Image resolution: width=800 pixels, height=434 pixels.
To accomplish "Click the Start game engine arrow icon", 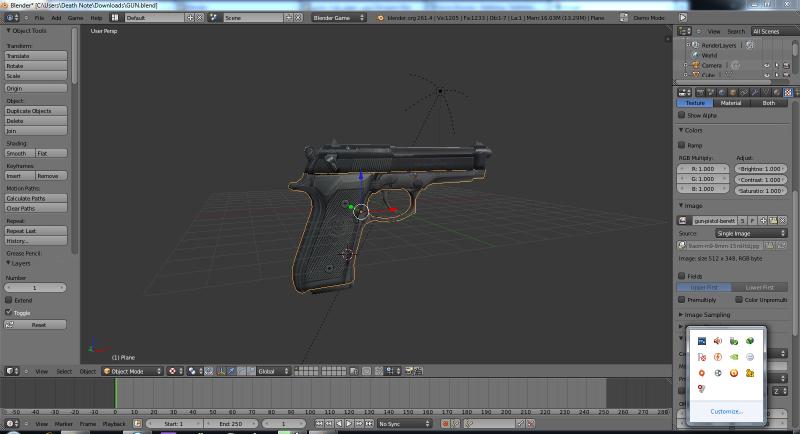I will point(683,17).
